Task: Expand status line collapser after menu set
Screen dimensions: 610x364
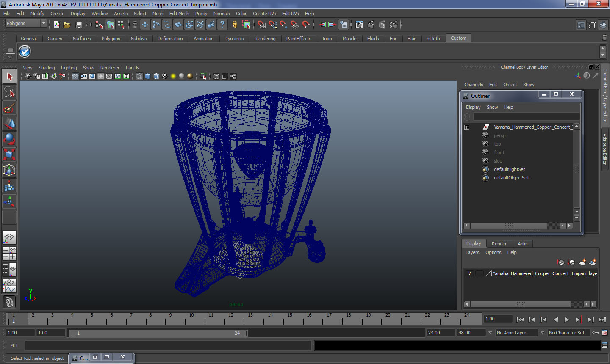Action: pos(50,25)
